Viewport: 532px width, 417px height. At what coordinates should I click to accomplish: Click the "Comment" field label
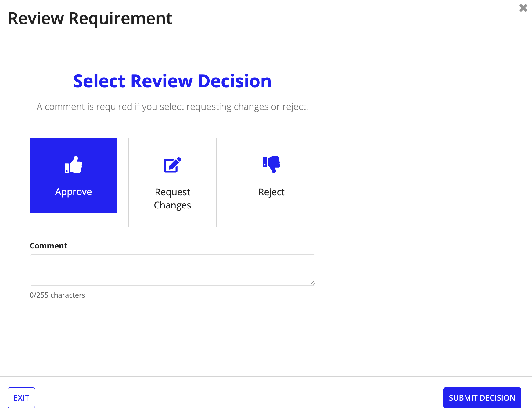click(x=48, y=246)
